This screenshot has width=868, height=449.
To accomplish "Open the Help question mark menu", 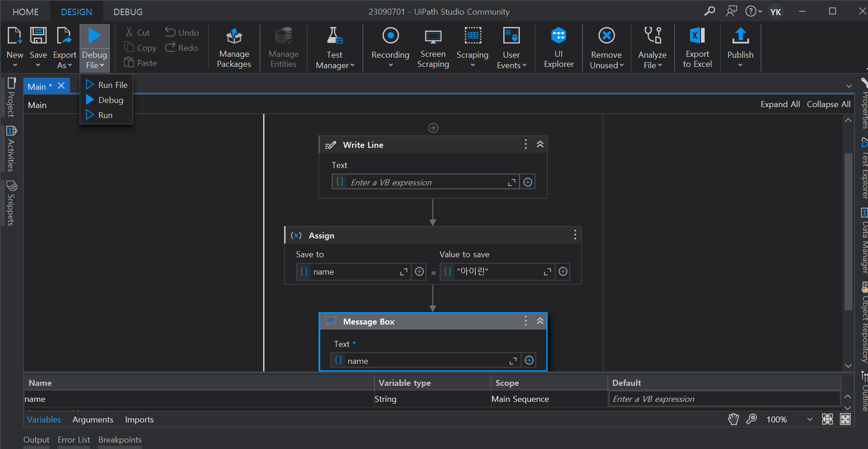I will click(754, 11).
